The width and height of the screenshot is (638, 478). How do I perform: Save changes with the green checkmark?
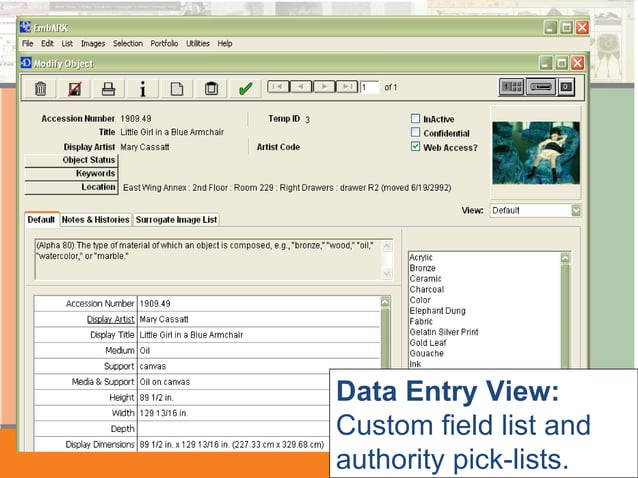coord(244,88)
